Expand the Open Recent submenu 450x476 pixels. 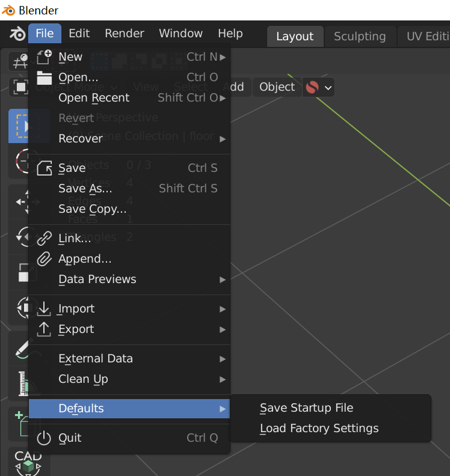pyautogui.click(x=129, y=98)
